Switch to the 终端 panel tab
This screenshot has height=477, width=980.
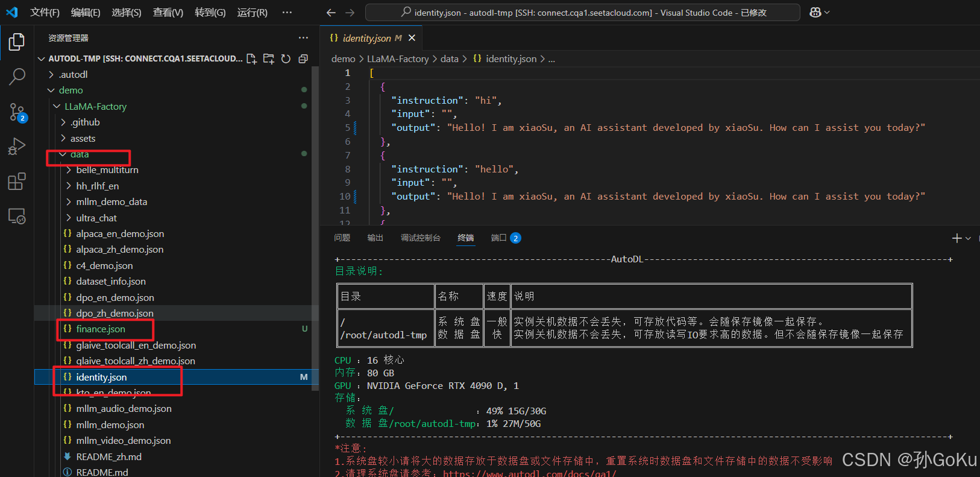point(466,238)
